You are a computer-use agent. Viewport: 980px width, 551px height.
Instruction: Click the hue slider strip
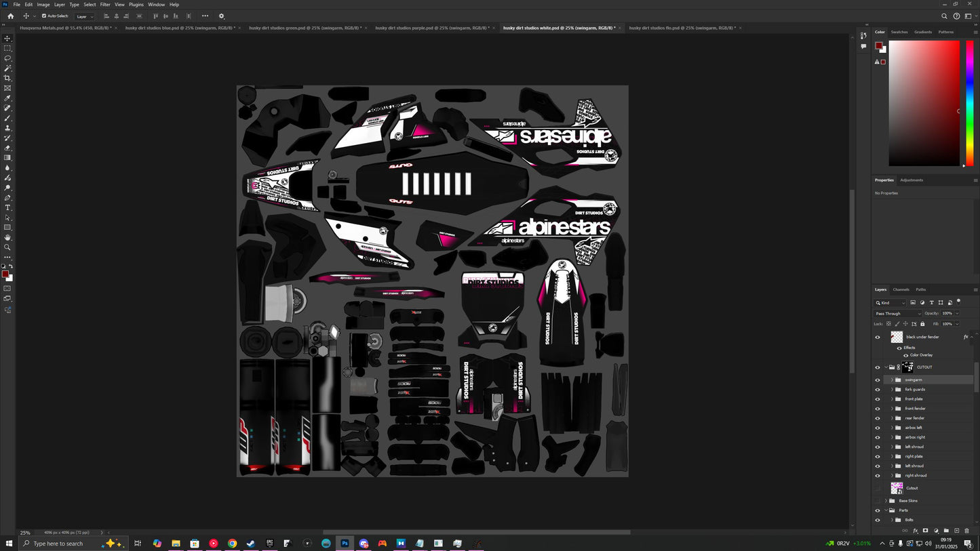coord(970,103)
